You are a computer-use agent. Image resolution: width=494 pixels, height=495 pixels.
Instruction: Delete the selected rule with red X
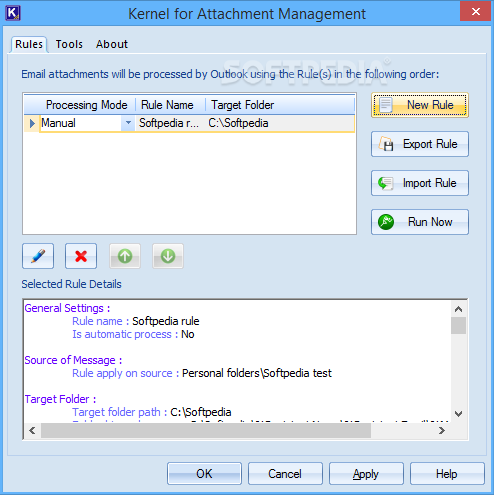click(x=81, y=256)
